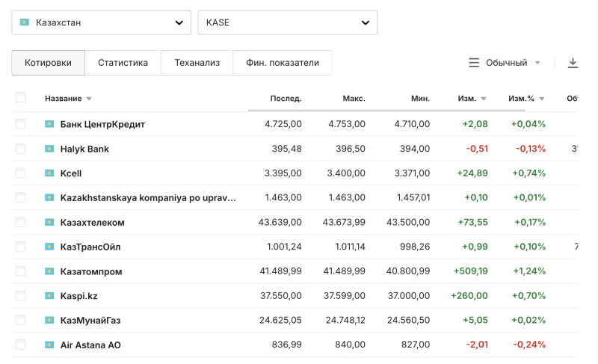The height and width of the screenshot is (364, 598).
Task: Click the Kazakhstan flag beside Kcell
Action: (x=49, y=173)
